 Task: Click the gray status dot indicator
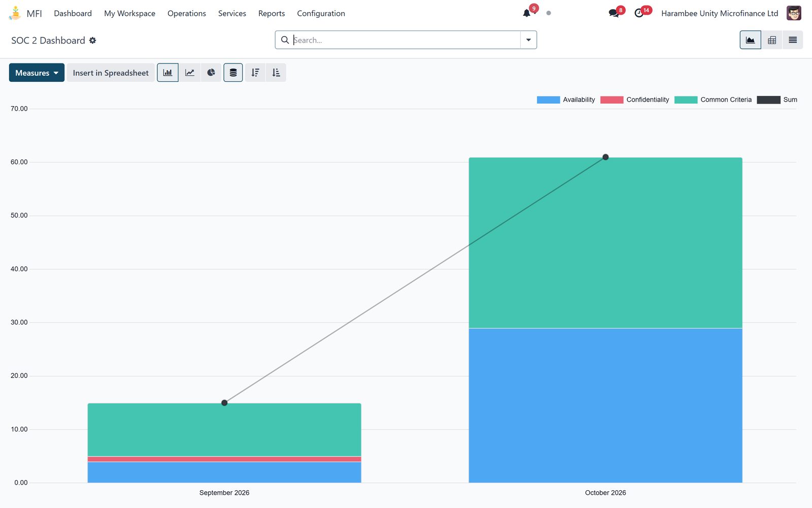(549, 13)
